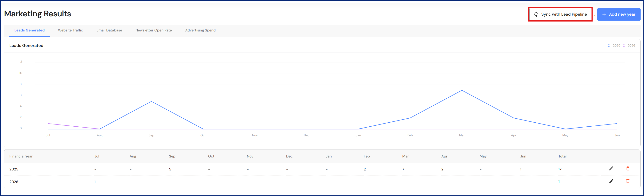Click the pencil edit icon for 2025
644x196 pixels.
click(611, 169)
